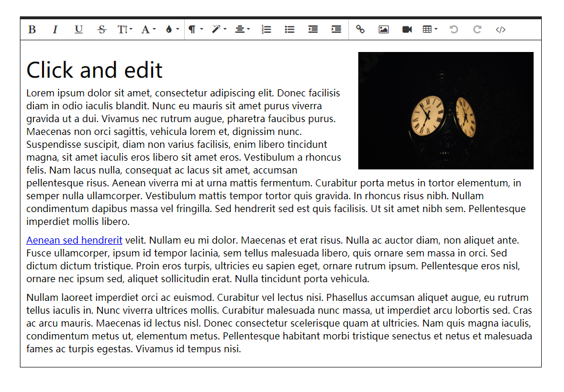564x392 pixels.
Task: Toggle bold formatting
Action: [x=32, y=29]
